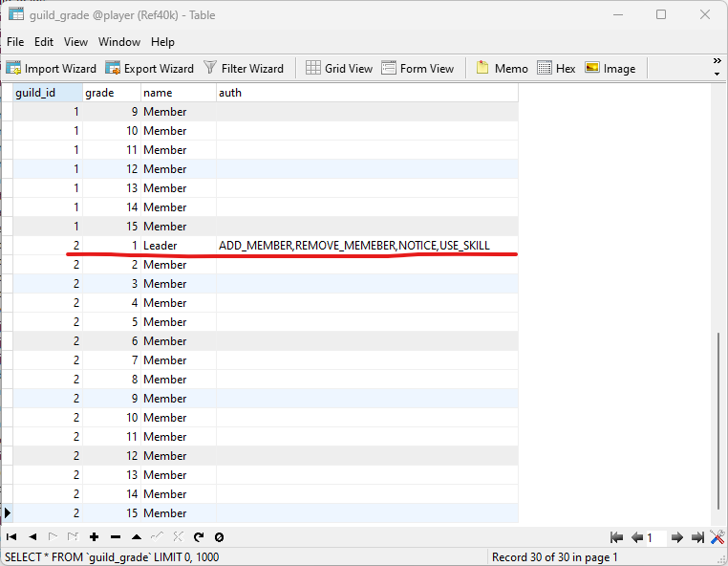Select guild 1 grade 15 Member cell
728x566 pixels.
click(x=179, y=227)
